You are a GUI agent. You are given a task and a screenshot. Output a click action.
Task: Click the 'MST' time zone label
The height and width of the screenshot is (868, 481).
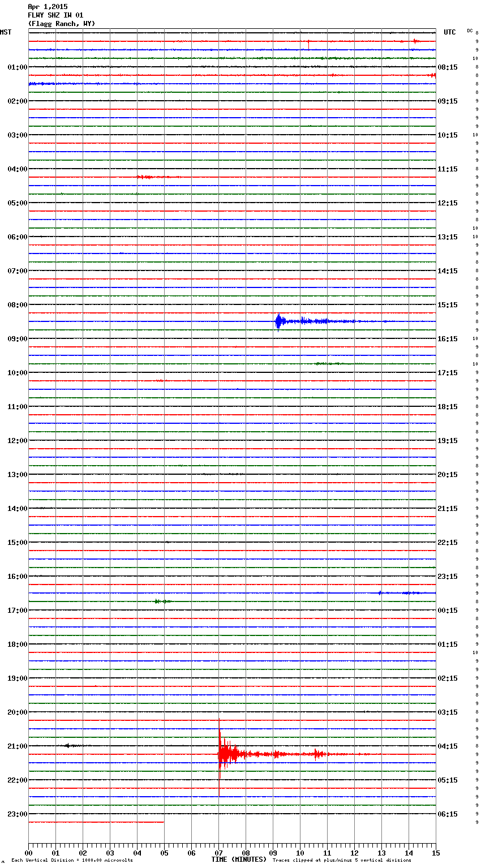(x=6, y=32)
